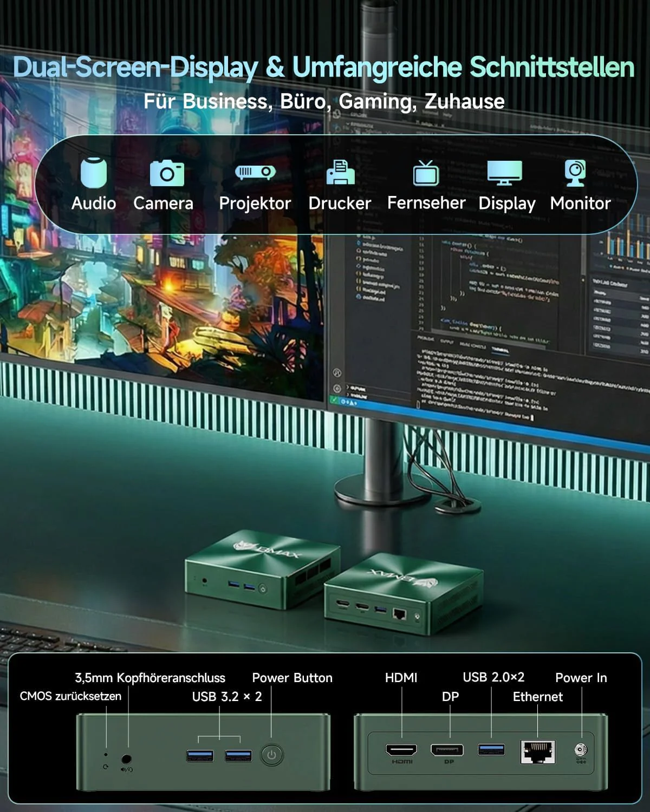
Task: Click the 'Audio' label
Action: point(94,204)
